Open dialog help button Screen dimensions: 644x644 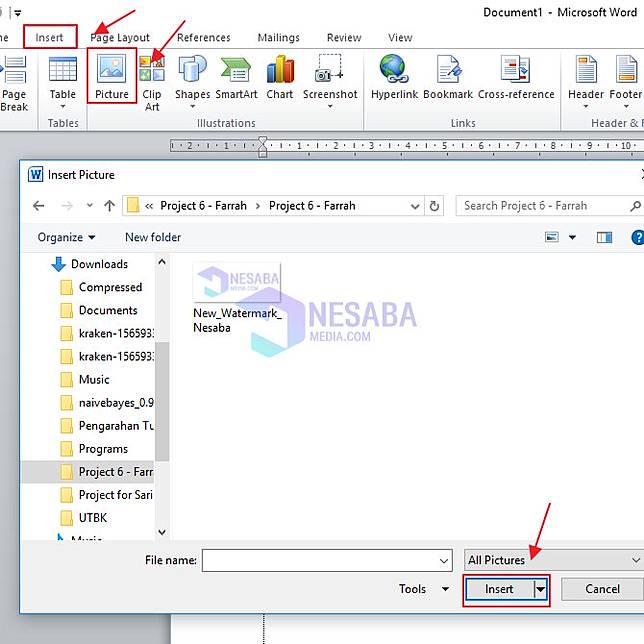(x=638, y=237)
